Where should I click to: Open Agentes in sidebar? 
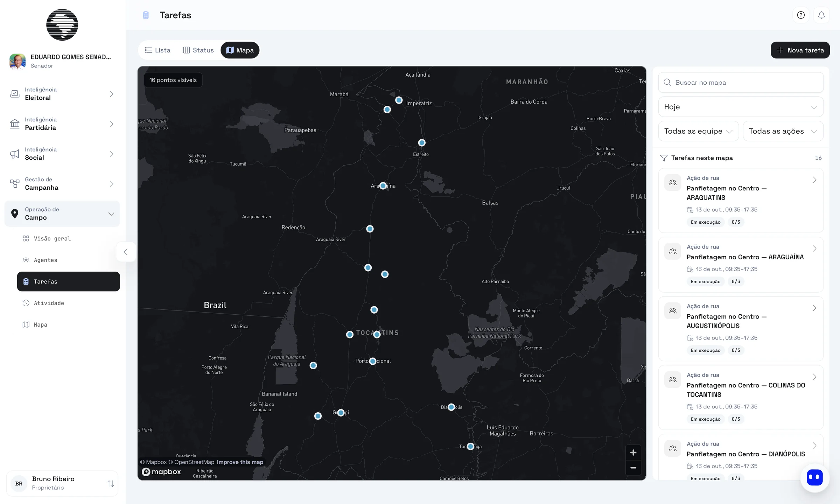coord(68,260)
